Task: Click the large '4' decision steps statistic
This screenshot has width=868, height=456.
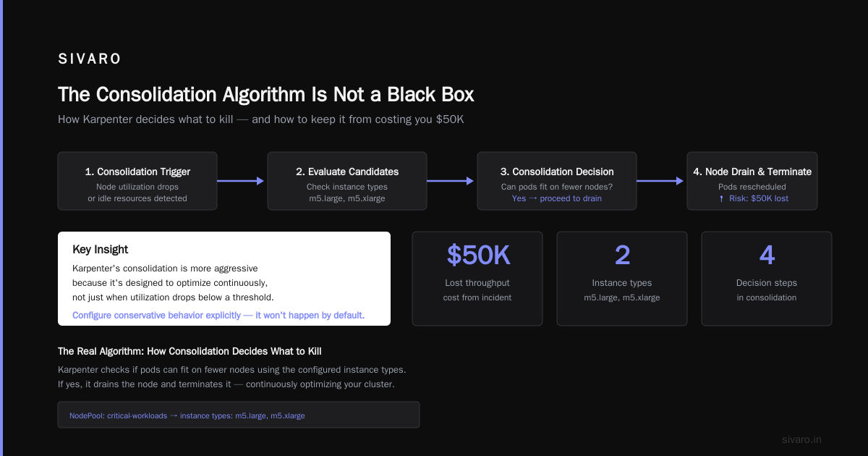Action: click(767, 256)
